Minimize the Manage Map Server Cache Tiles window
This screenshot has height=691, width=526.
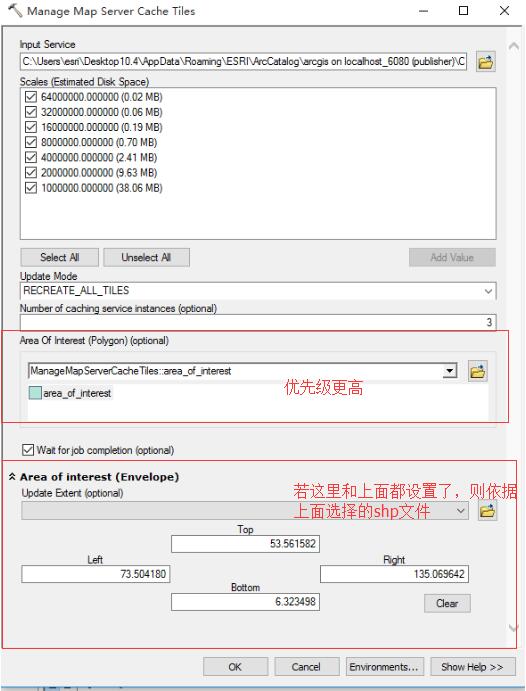point(423,11)
